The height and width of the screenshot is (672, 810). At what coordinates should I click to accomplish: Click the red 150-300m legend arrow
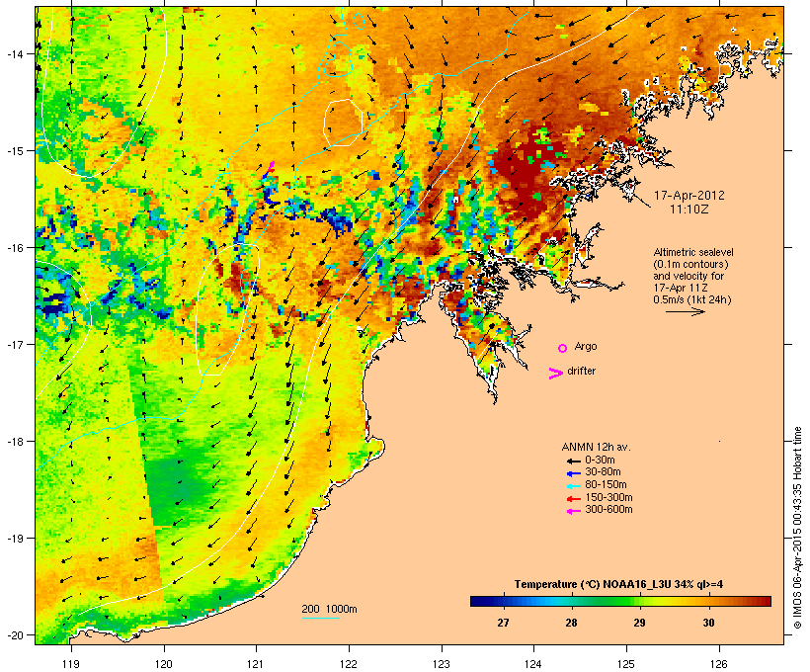[x=574, y=499]
